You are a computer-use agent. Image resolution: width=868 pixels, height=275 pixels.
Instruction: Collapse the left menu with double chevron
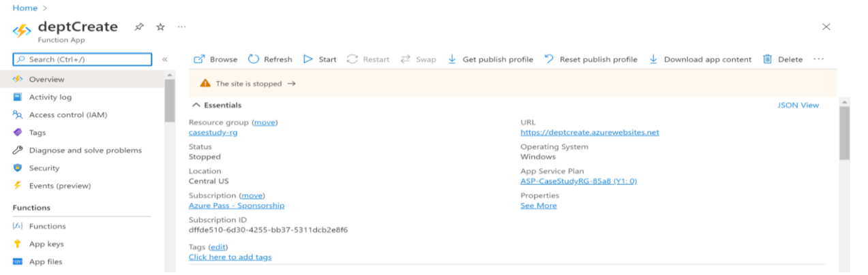pyautogui.click(x=165, y=59)
